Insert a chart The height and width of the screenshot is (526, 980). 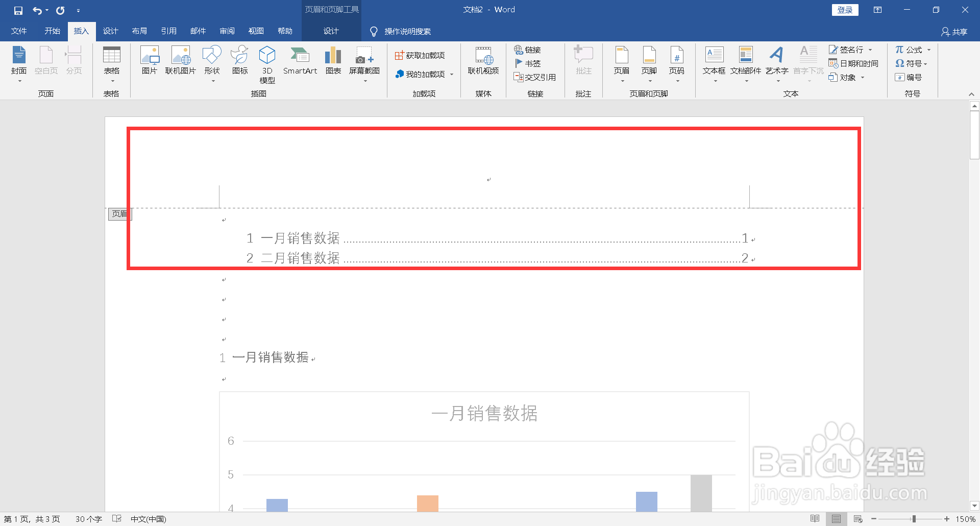tap(333, 61)
